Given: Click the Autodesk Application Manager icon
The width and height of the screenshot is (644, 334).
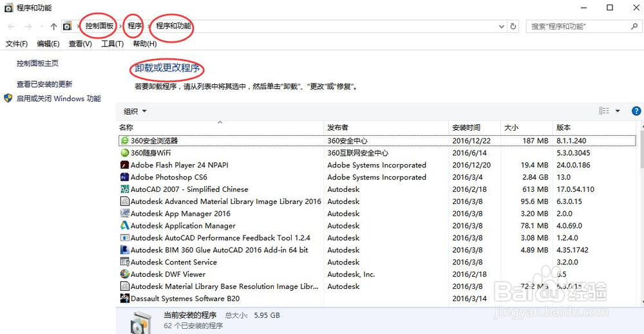Looking at the screenshot, I should coord(125,226).
